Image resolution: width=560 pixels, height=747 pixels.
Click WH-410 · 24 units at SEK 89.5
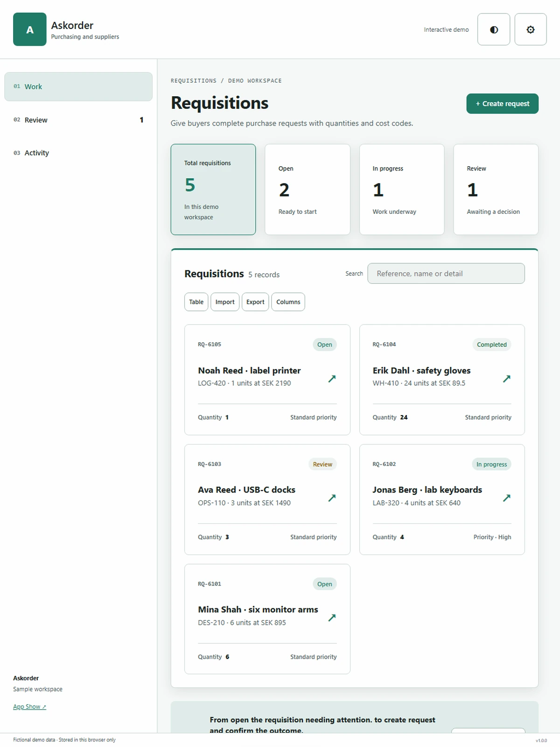pos(419,383)
